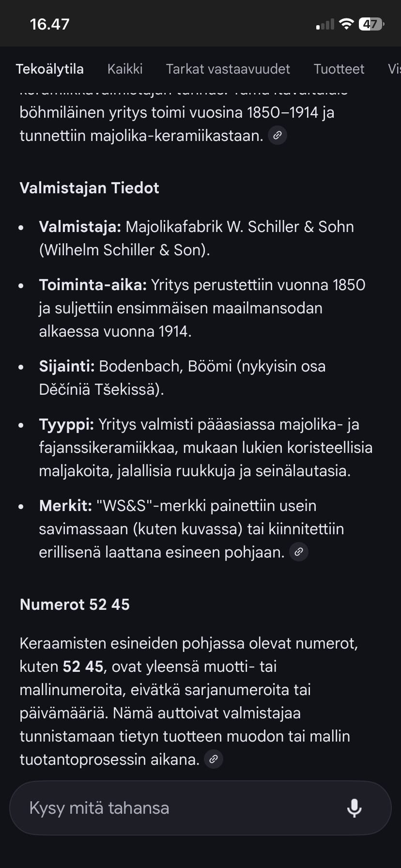Tap the Numerot 52 45 heading
Screen dimensions: 401x868
[x=74, y=604]
